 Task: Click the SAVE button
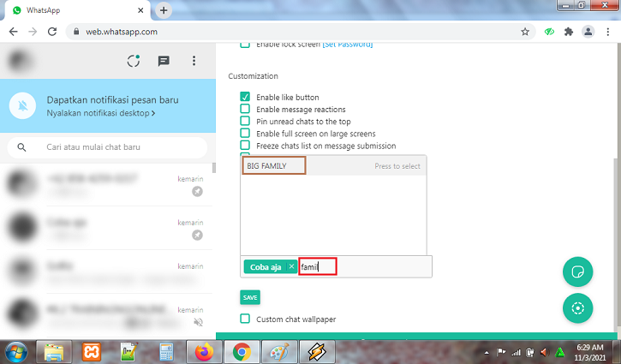point(250,297)
